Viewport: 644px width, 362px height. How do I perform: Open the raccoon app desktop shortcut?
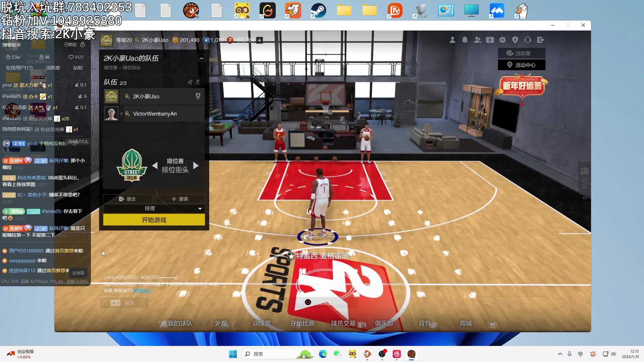(x=242, y=10)
